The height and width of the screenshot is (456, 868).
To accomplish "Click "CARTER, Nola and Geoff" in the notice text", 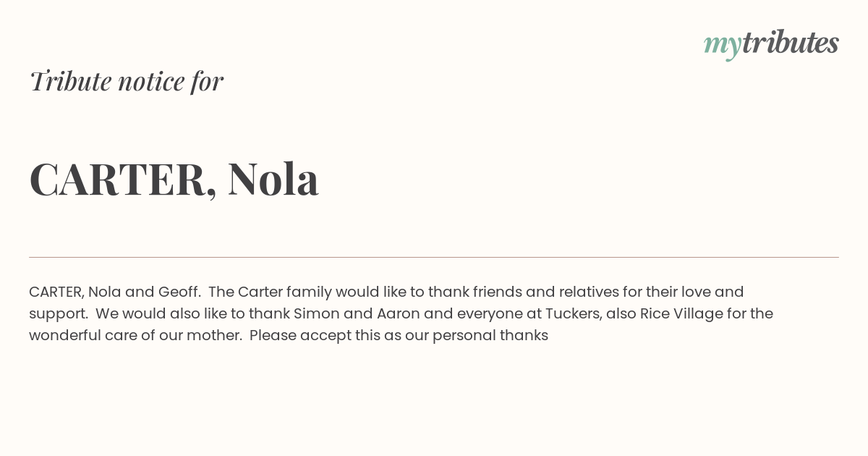I will [x=114, y=292].
